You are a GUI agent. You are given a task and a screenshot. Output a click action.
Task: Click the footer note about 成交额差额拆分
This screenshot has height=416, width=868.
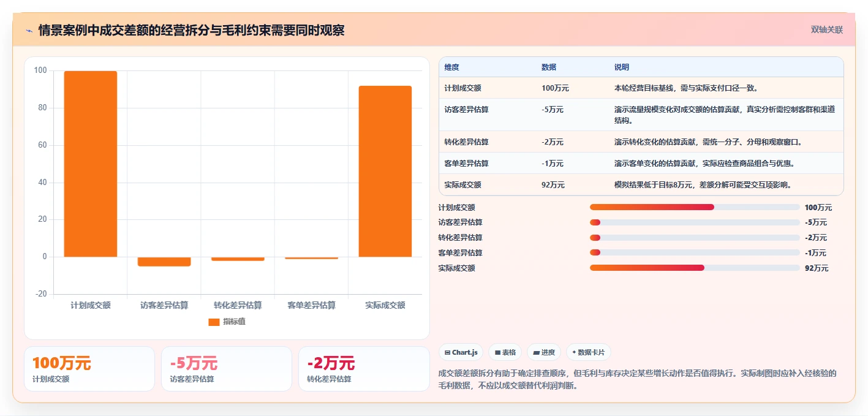point(638,379)
